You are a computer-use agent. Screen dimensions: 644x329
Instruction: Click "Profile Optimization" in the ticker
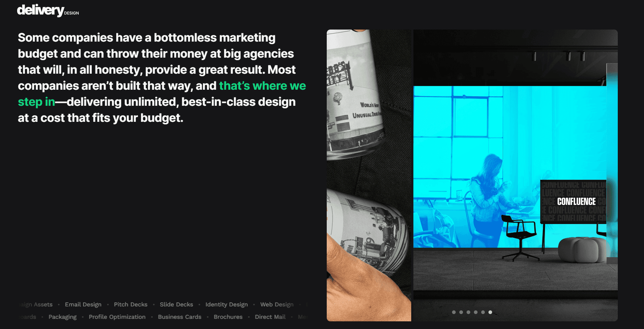pos(117,317)
